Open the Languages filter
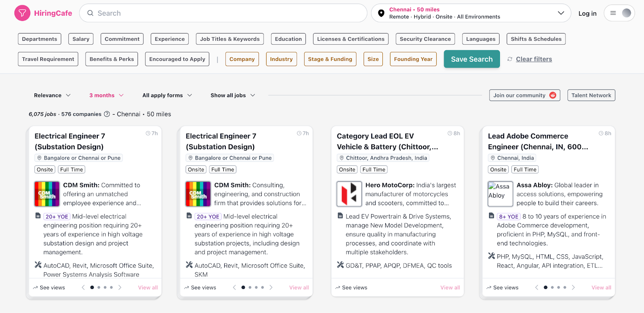 pyautogui.click(x=481, y=39)
